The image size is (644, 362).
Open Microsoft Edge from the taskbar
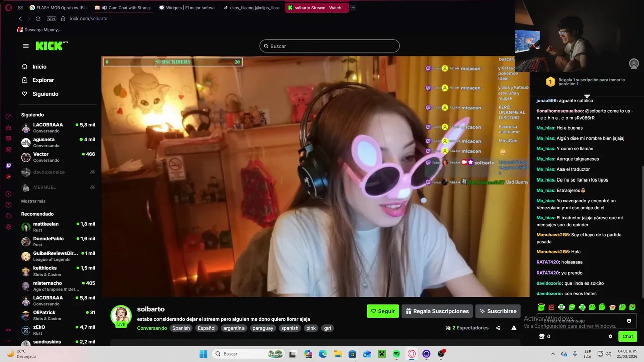pyautogui.click(x=323, y=354)
